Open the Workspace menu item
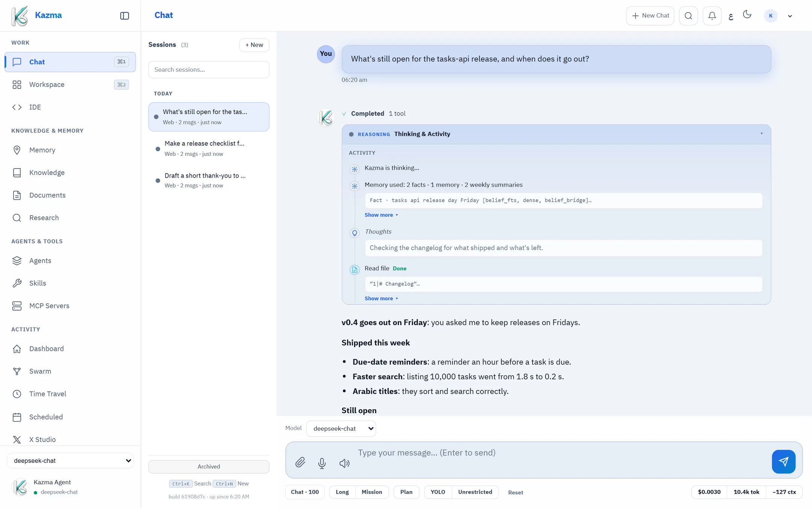Screen dimensions: 812x508 point(70,85)
